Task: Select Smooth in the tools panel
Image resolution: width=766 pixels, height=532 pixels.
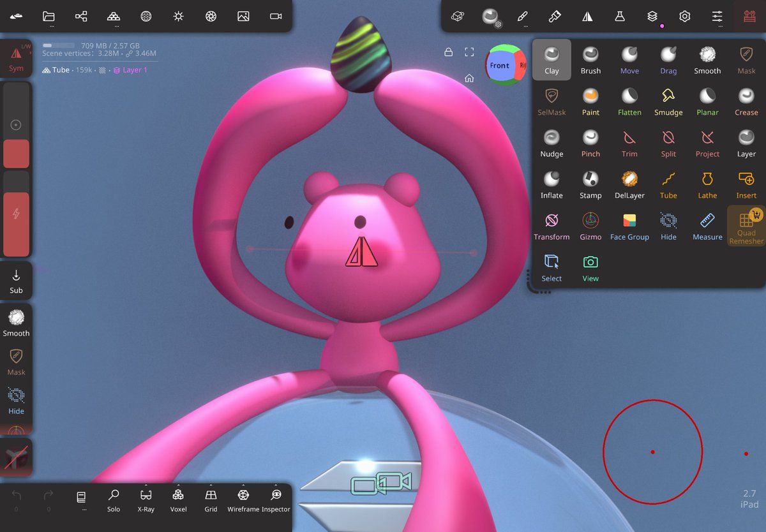Action: 707,60
